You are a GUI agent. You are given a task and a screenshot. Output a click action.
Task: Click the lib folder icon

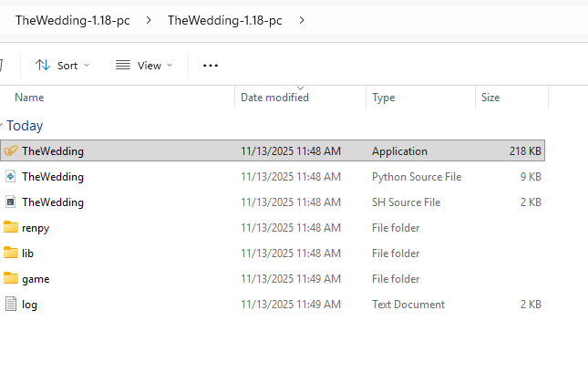(11, 254)
